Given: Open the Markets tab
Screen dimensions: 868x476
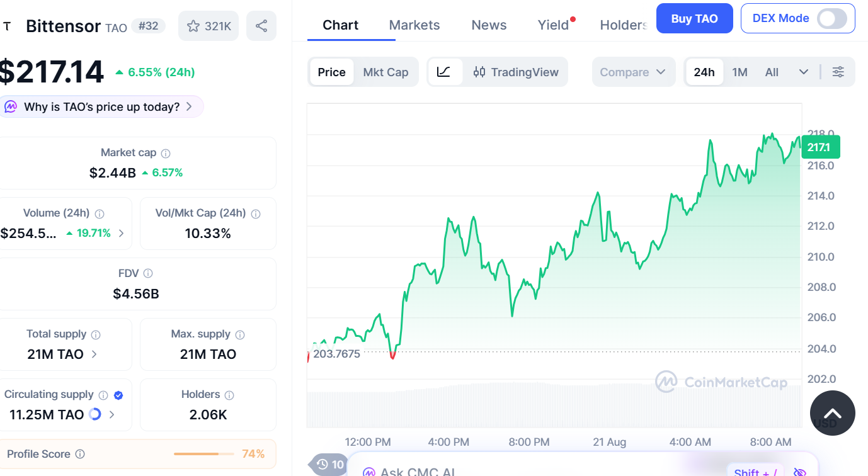Looking at the screenshot, I should point(414,25).
